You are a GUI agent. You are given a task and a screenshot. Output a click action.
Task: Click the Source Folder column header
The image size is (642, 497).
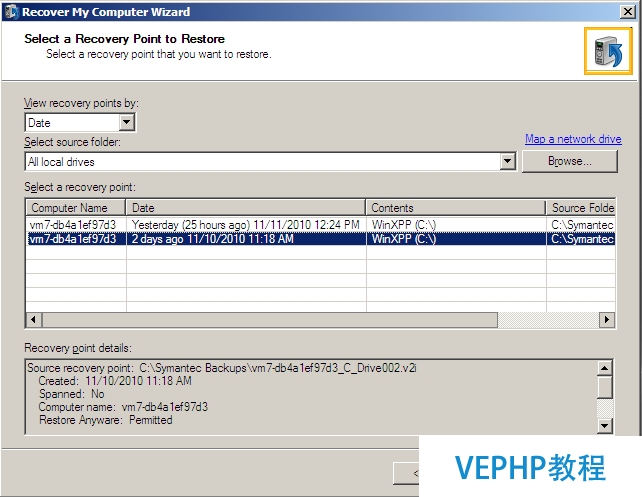(581, 208)
